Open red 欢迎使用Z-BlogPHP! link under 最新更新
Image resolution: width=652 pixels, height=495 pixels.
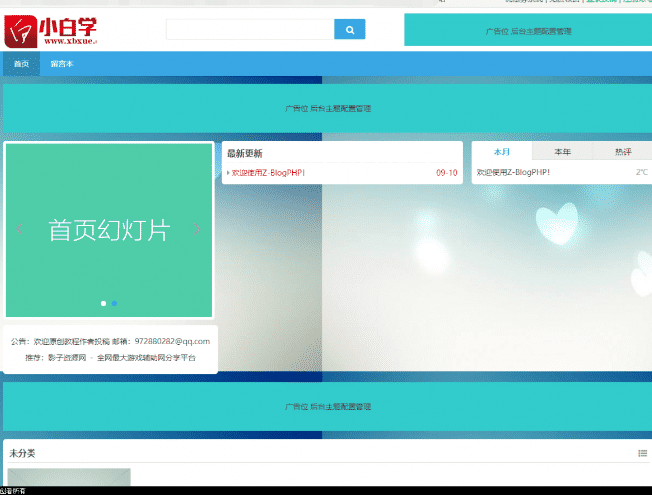coord(269,173)
